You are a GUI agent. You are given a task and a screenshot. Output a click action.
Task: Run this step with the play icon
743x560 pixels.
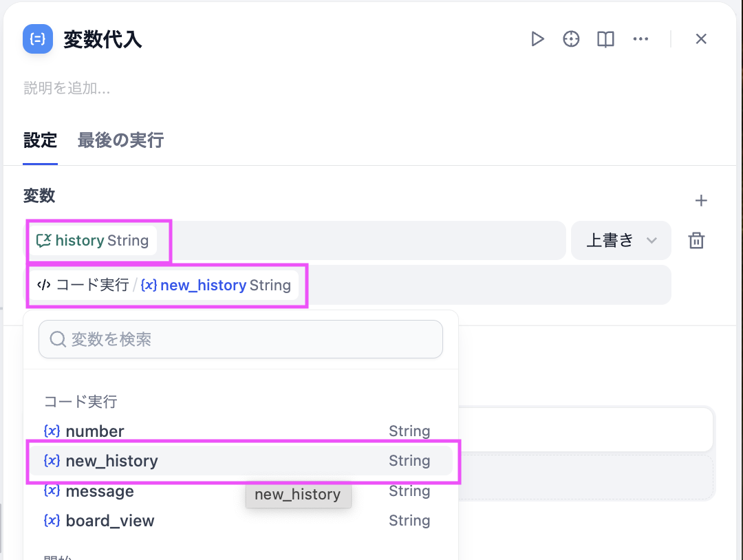tap(537, 39)
